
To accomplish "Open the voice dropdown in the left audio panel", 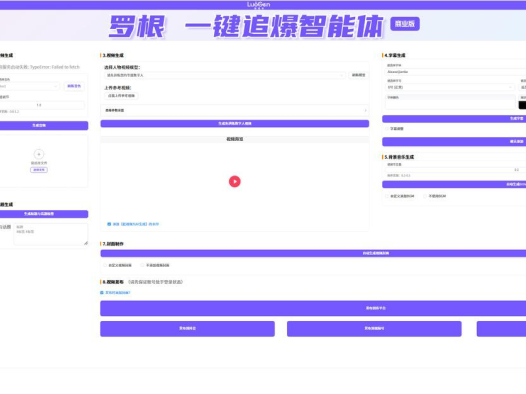I will [29, 86].
